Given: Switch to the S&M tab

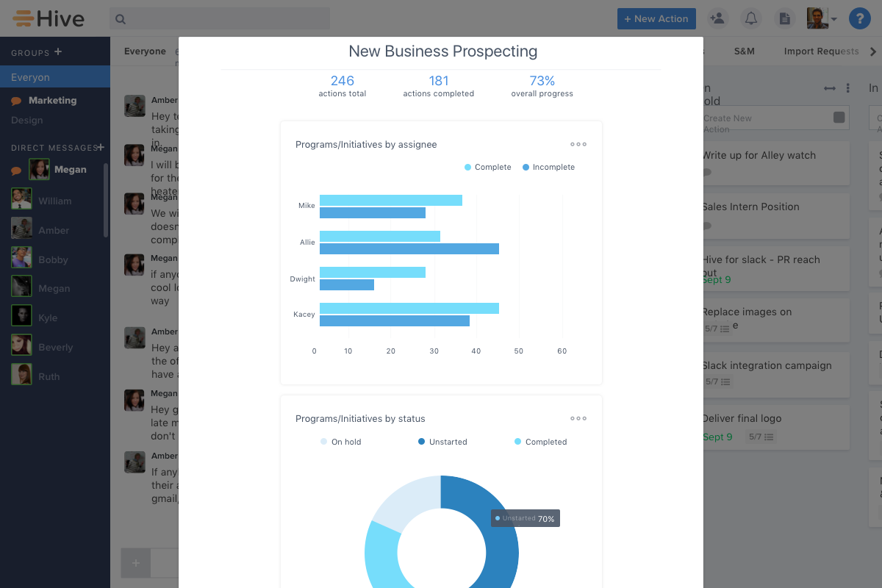Looking at the screenshot, I should [744, 51].
